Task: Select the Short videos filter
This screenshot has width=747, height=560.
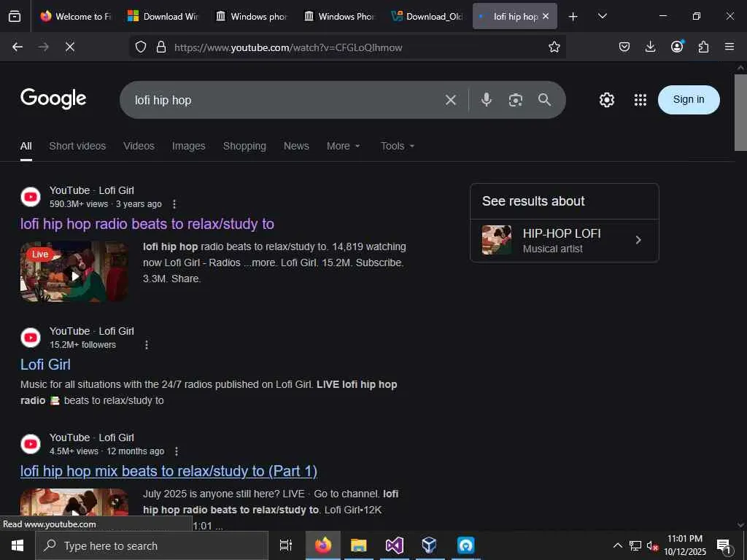Action: pyautogui.click(x=77, y=146)
